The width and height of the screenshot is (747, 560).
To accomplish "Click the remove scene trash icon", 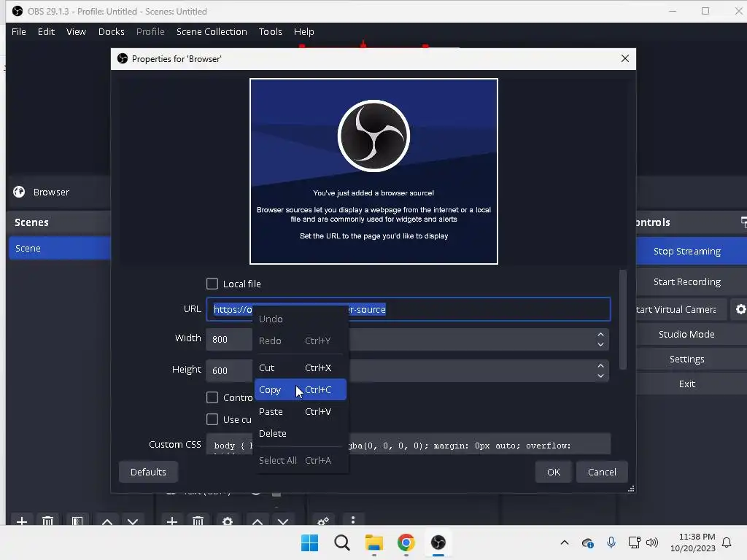I will coord(47,521).
